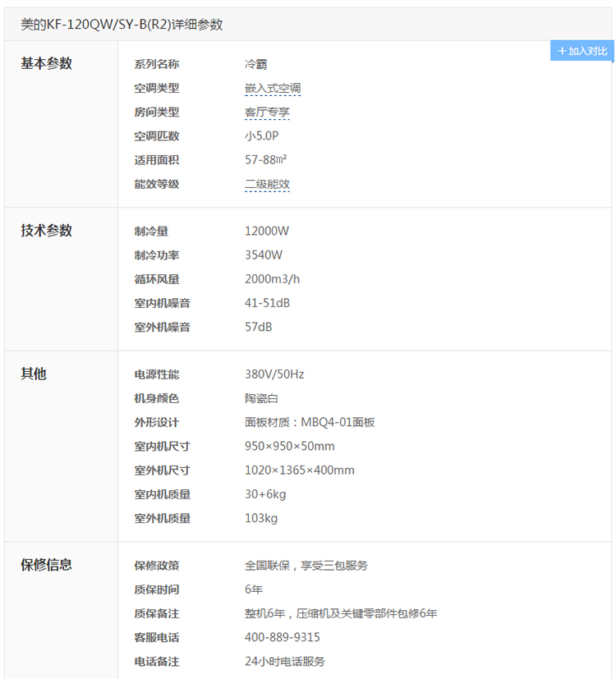Select the airflow value 2000m3/h

tap(272, 279)
